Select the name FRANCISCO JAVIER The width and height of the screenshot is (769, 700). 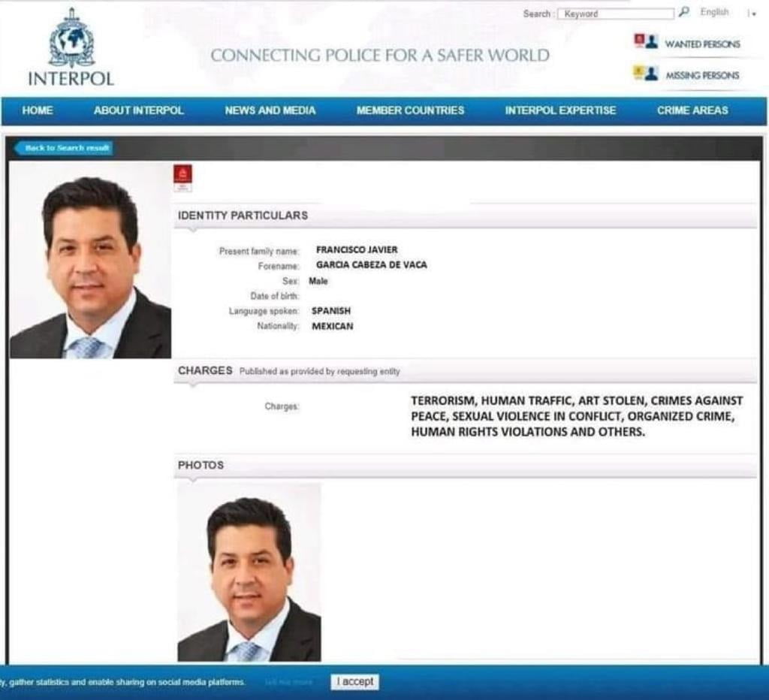coord(357,249)
